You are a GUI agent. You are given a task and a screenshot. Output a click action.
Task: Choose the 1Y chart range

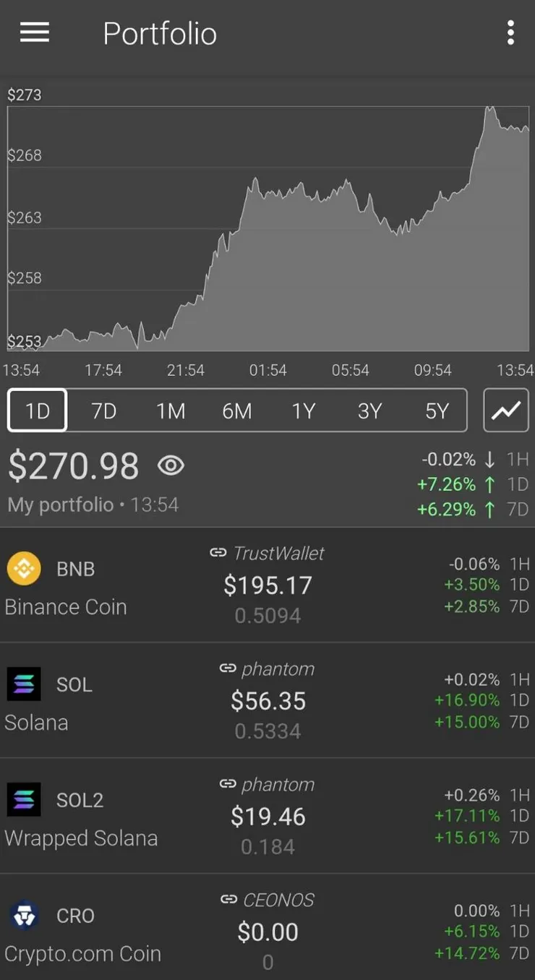click(304, 411)
